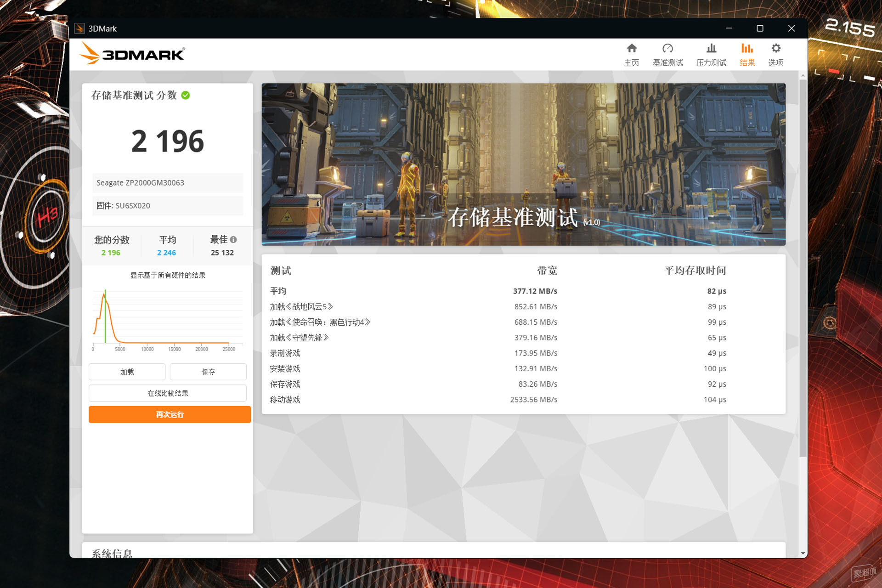Click the 平均存取时间 column header
Viewport: 882px width, 588px height.
coord(695,271)
